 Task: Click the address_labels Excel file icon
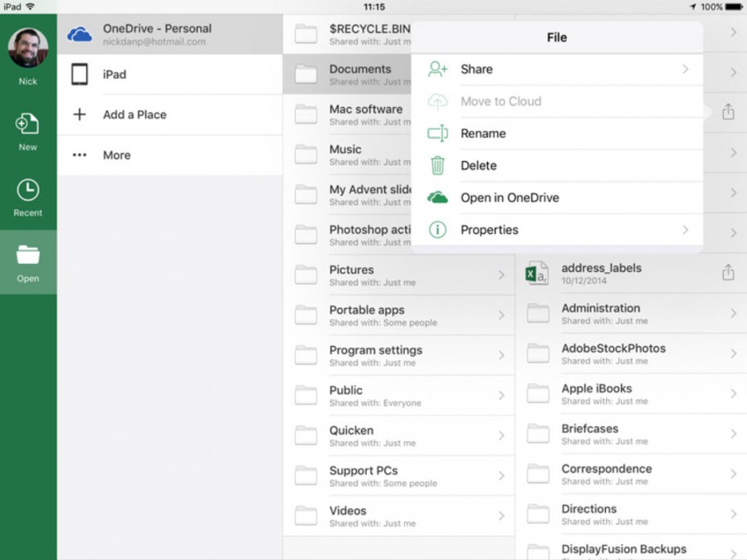tap(537, 272)
